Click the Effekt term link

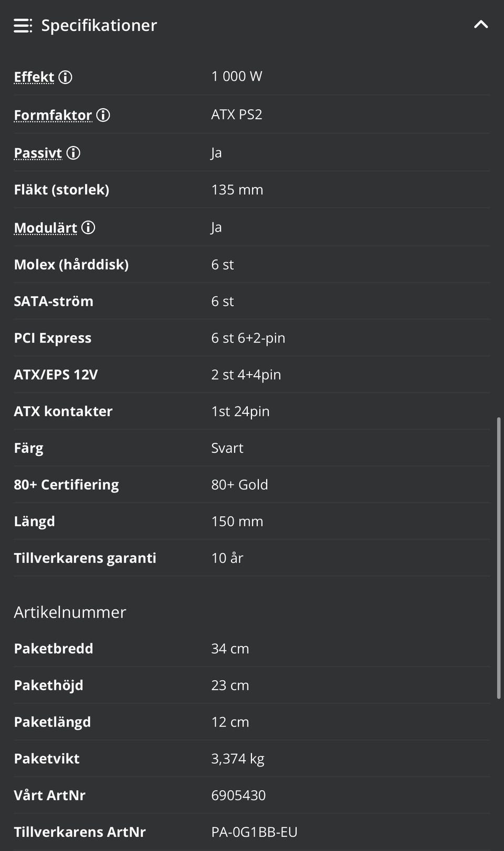pos(34,77)
